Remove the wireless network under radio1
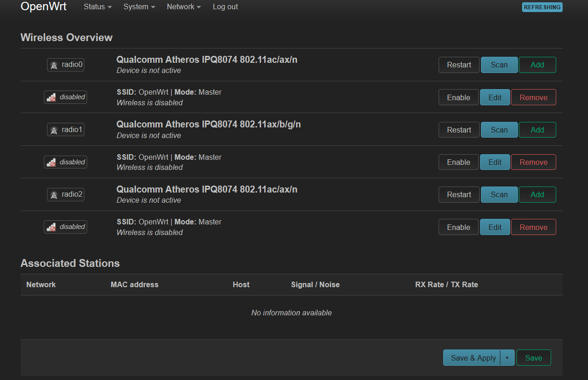Image resolution: width=588 pixels, height=380 pixels. pyautogui.click(x=533, y=162)
